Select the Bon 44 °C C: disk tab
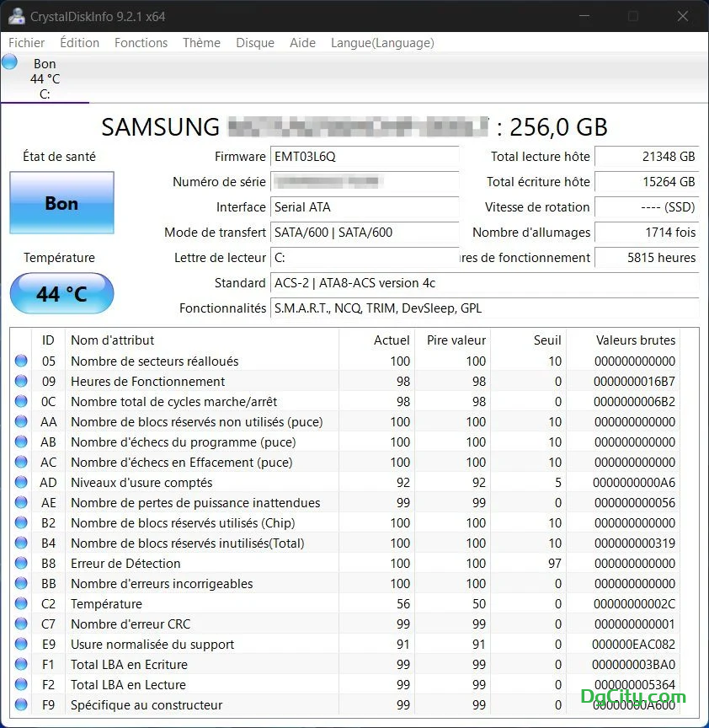 [x=45, y=78]
